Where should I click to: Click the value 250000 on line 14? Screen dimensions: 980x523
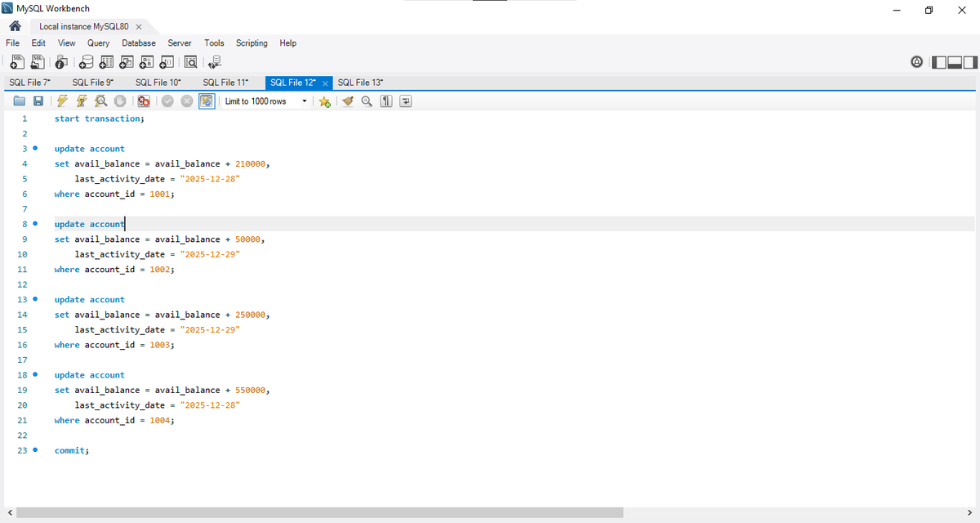click(251, 315)
